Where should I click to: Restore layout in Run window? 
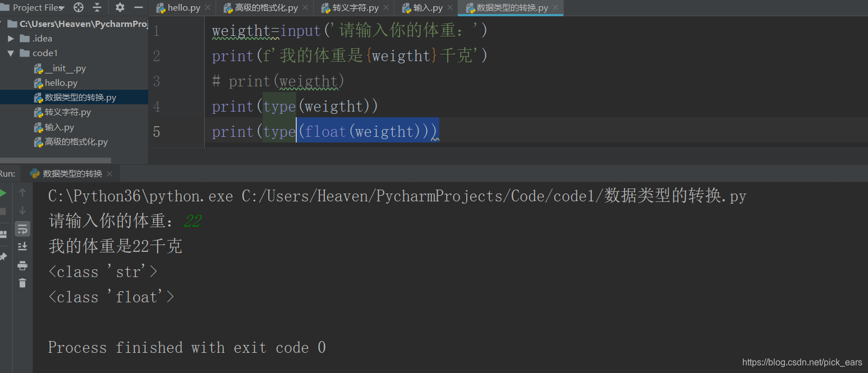[3, 234]
